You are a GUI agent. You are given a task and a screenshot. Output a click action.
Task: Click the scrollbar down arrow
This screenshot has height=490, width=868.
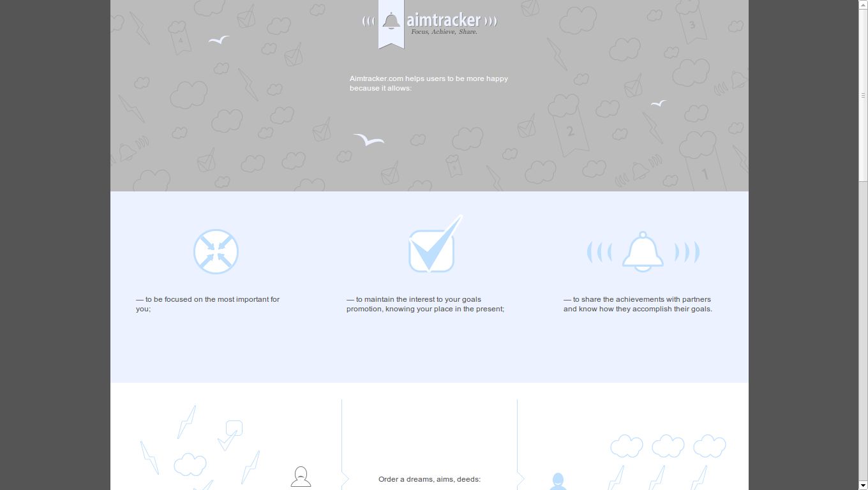tap(864, 485)
